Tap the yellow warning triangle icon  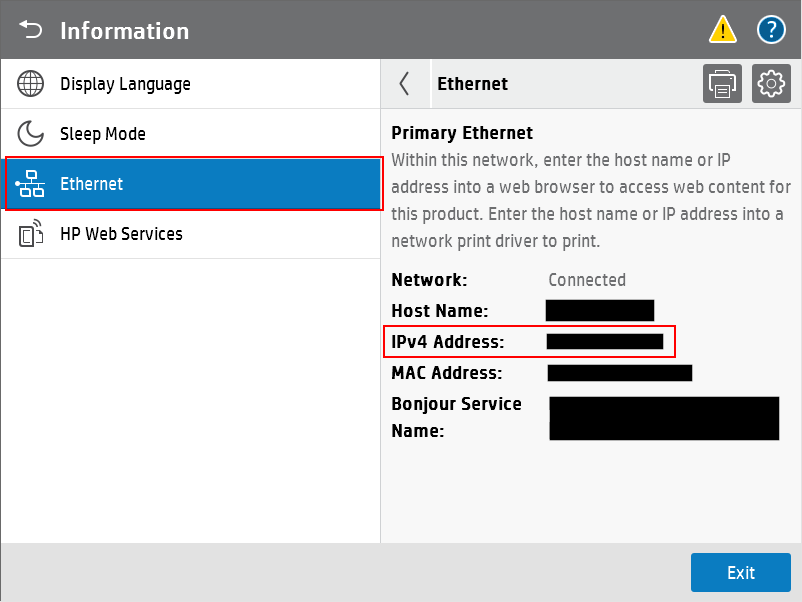722,30
